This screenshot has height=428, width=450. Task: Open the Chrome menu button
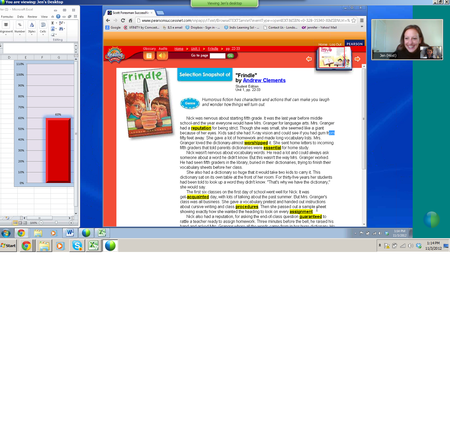point(362,20)
